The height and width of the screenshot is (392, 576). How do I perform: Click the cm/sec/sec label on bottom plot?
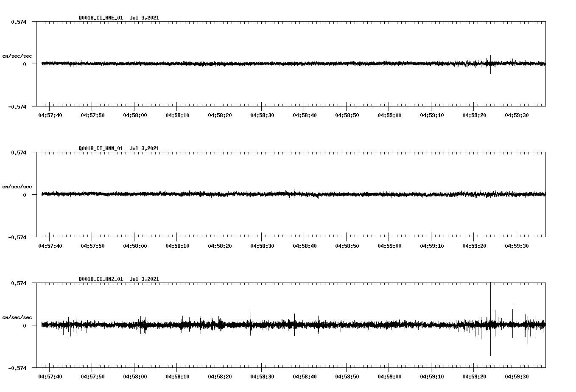tap(18, 317)
